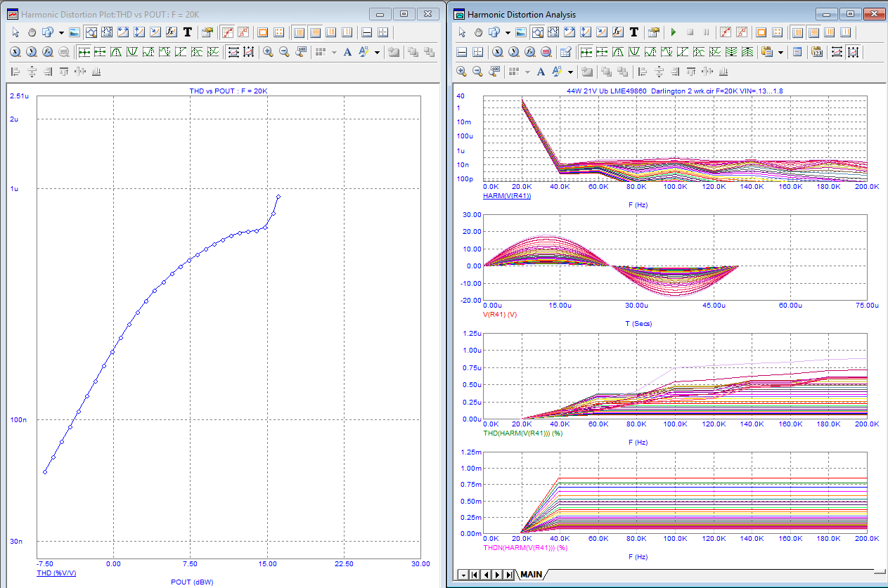
Task: Activate Pan hand in Harmonic Distortion Analysis window
Action: (x=478, y=32)
